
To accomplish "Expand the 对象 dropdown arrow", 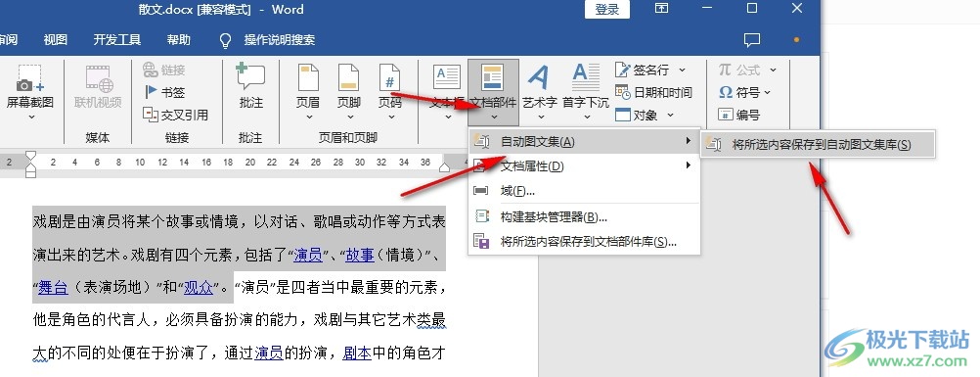I will click(671, 116).
